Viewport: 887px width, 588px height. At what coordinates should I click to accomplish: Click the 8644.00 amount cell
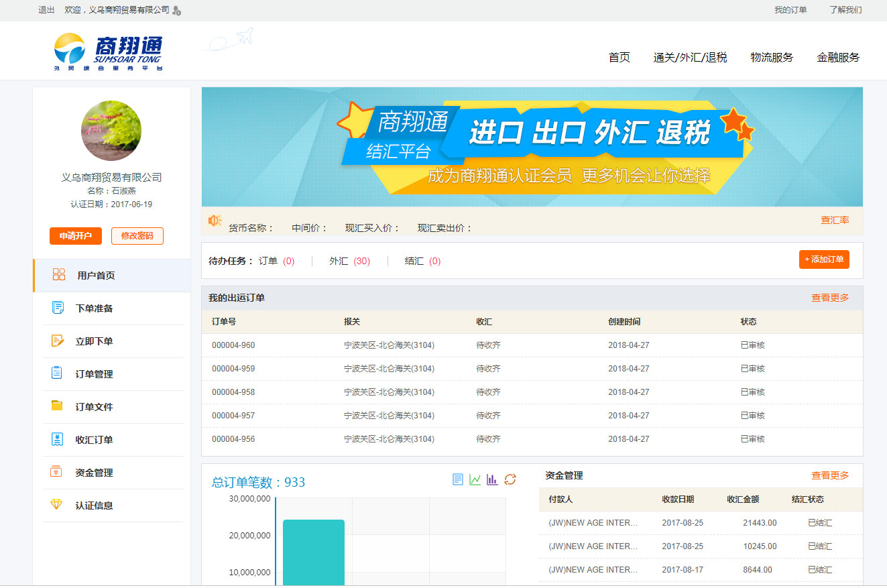point(758,570)
